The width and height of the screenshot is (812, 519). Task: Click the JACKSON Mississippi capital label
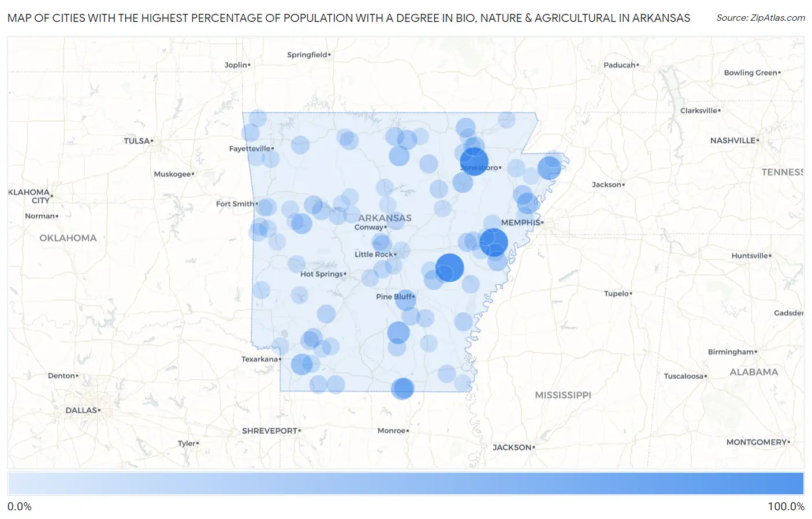coord(512,447)
